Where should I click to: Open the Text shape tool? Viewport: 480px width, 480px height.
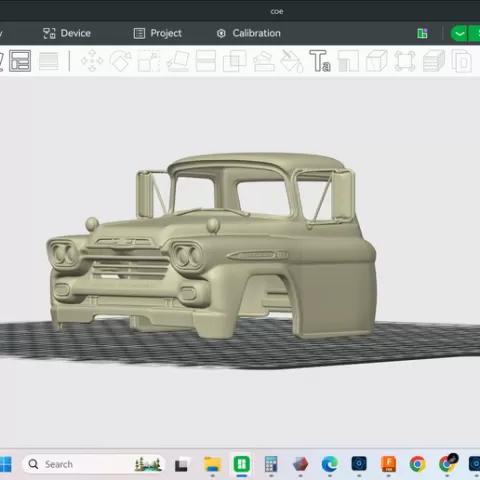[320, 61]
